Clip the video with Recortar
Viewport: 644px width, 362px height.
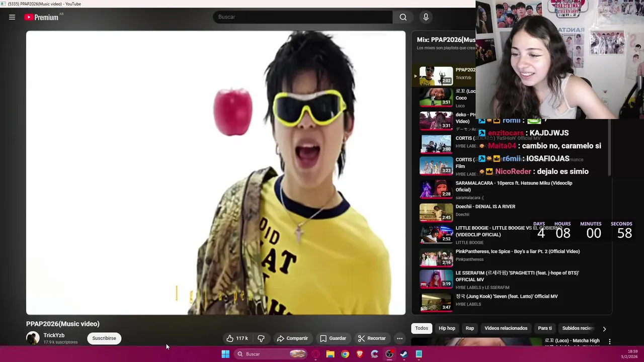(x=372, y=338)
